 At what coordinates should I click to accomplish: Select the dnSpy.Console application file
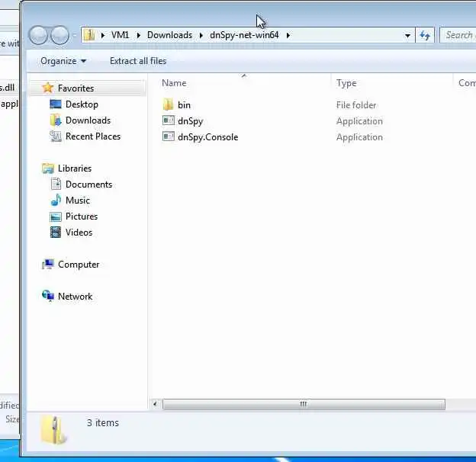click(207, 137)
